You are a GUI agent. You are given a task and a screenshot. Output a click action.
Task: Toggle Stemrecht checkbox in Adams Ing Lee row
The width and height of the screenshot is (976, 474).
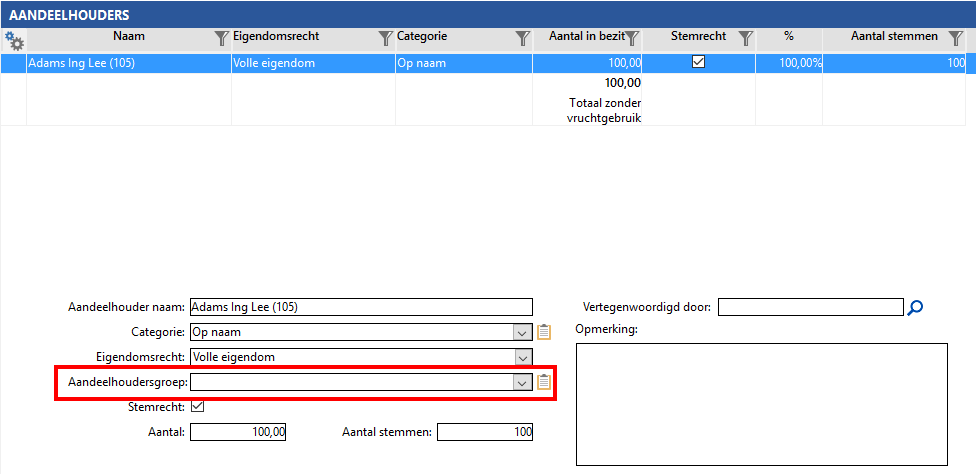pyautogui.click(x=698, y=62)
